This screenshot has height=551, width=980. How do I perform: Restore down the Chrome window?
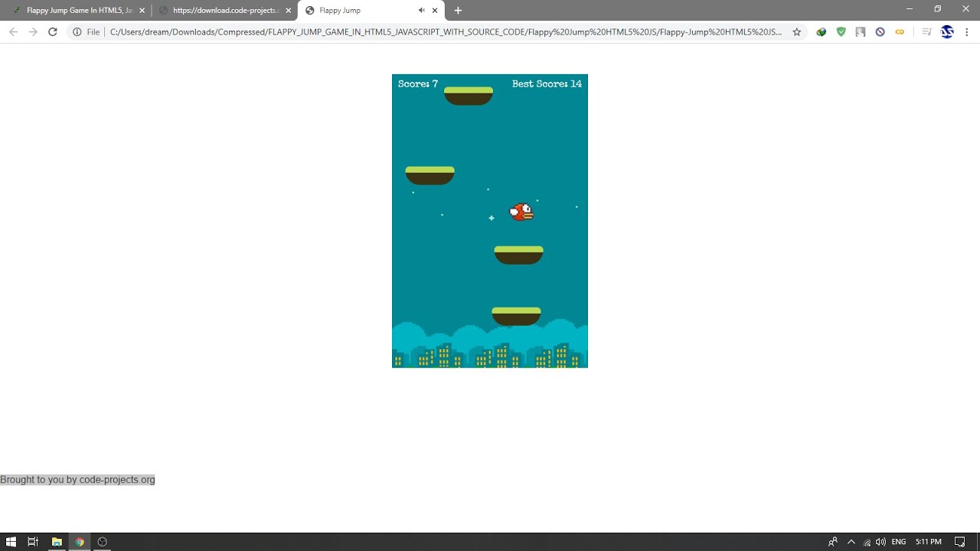coord(938,9)
